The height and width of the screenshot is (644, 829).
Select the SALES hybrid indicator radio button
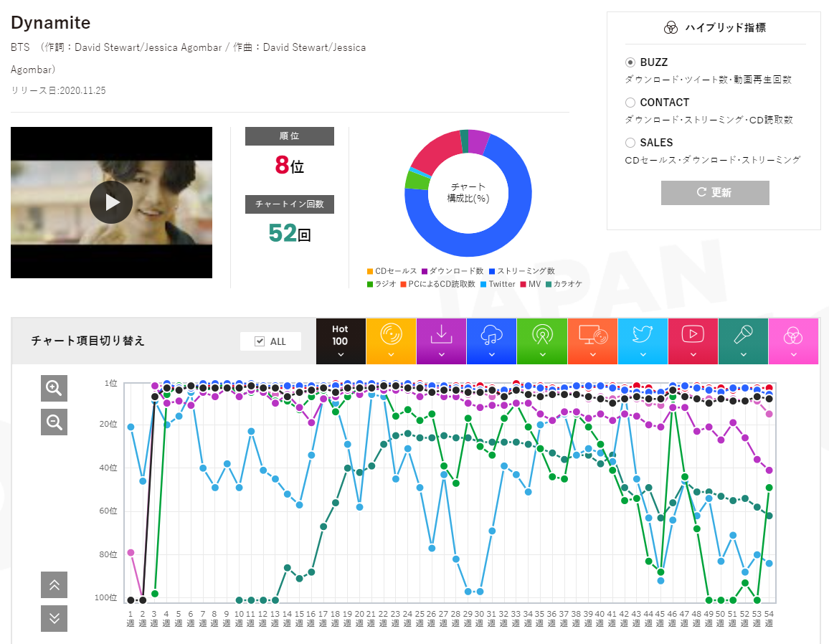(630, 143)
